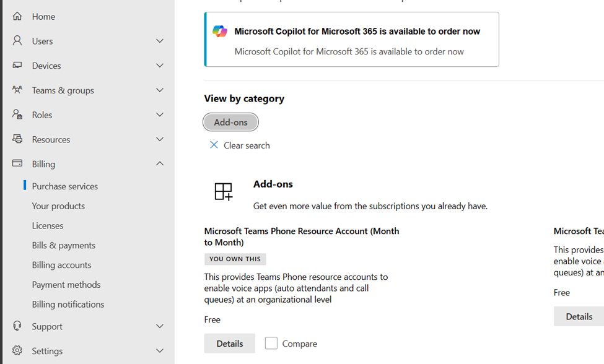Click the Resources printer icon

click(17, 139)
